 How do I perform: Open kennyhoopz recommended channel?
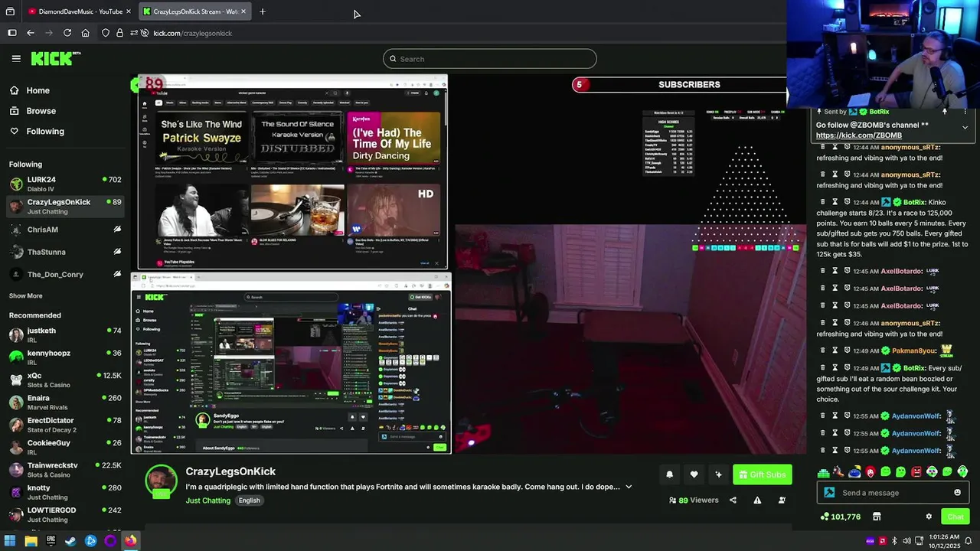coord(65,357)
